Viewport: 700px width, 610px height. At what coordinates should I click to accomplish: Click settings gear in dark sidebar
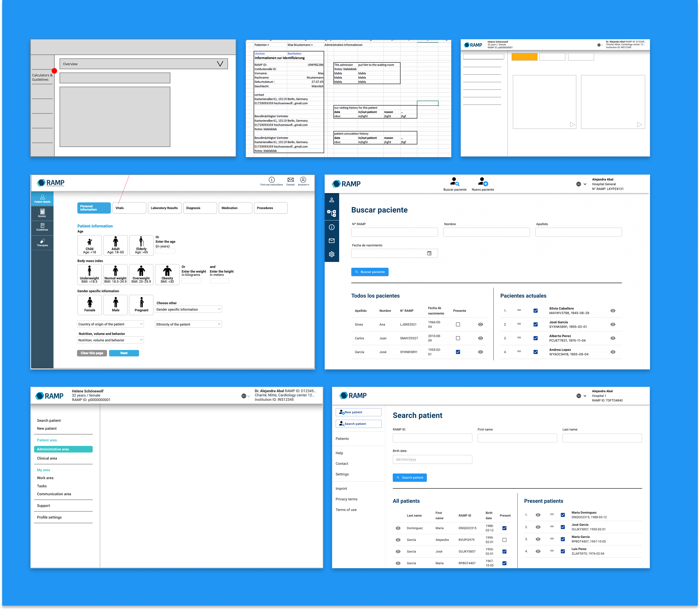[x=332, y=254]
